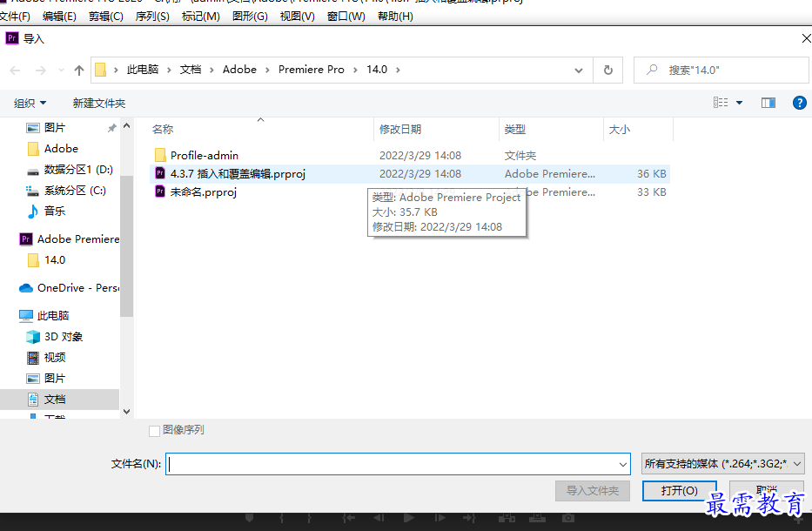
Task: Open 窗口(W) menu
Action: coord(346,16)
